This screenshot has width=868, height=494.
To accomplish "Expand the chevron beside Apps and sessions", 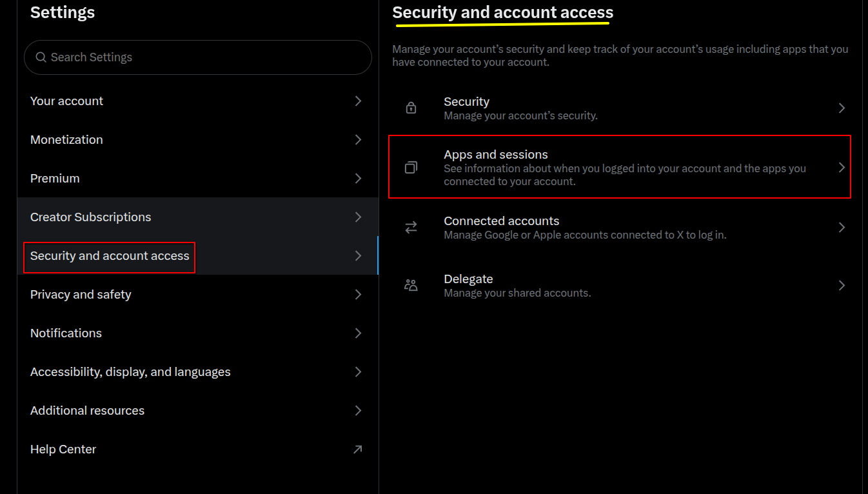I will point(842,166).
